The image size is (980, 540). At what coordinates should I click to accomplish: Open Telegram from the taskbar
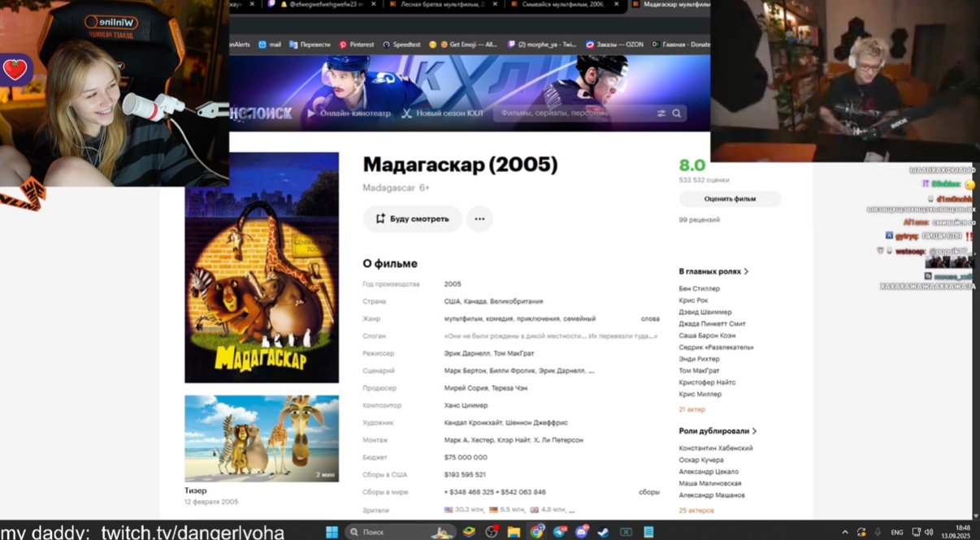pos(560,533)
